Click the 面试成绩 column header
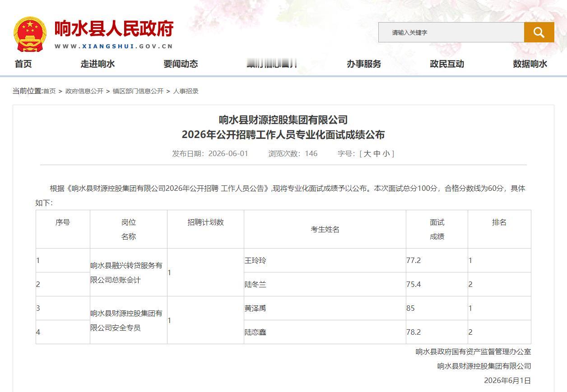567x392 pixels. coord(437,229)
